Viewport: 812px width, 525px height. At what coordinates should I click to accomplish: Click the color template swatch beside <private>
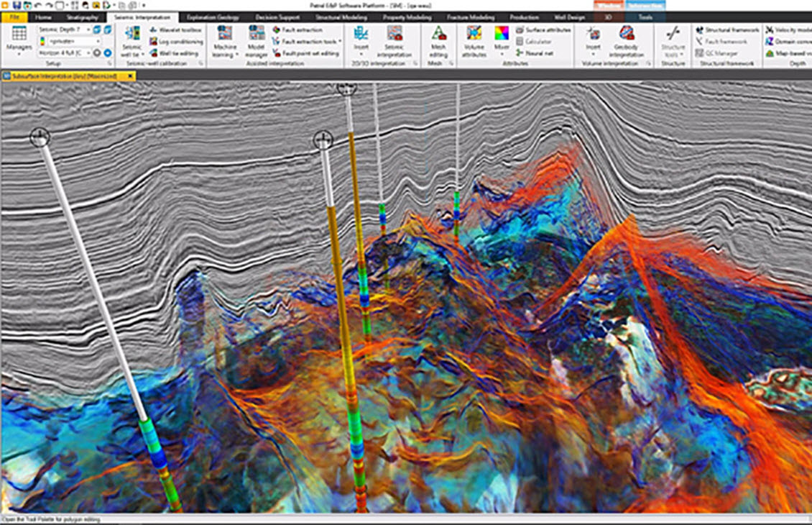[42, 41]
